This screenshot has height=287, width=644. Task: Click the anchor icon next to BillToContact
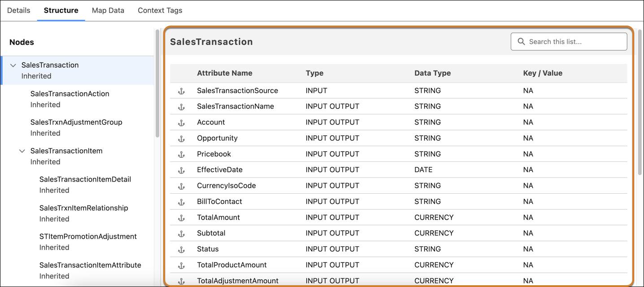click(x=181, y=201)
